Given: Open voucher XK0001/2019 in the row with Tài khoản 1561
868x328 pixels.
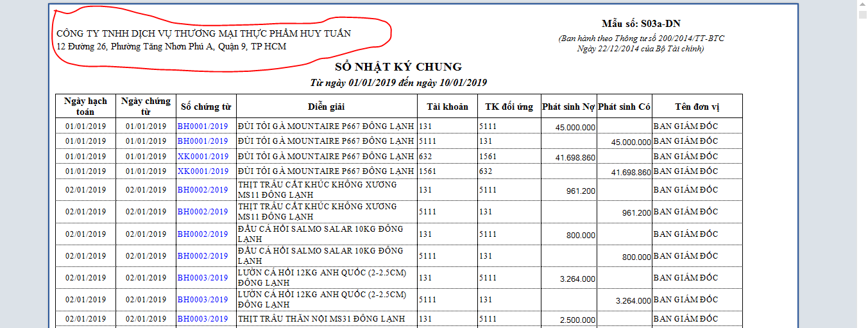Looking at the screenshot, I should click(x=203, y=171).
